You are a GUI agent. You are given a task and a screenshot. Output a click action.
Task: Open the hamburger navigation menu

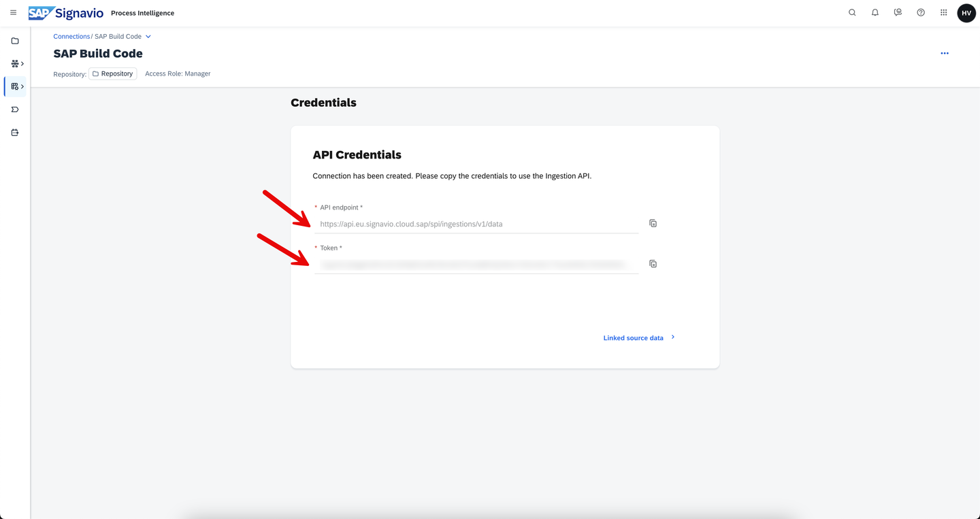click(13, 13)
